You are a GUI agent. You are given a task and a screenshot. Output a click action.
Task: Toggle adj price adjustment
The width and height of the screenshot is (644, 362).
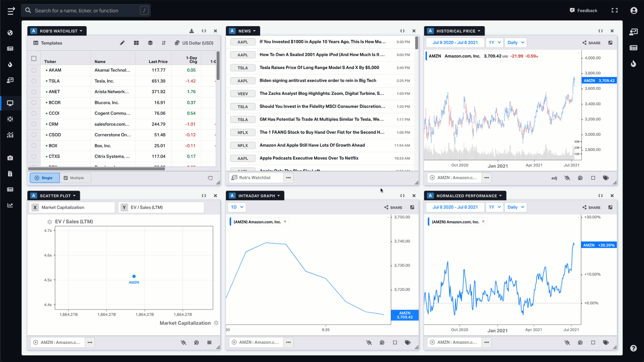coord(554,178)
